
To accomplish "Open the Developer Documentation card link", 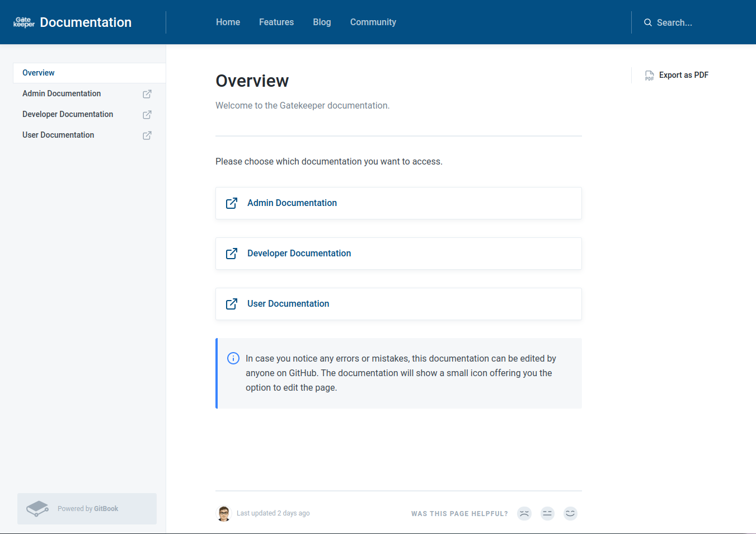I will (x=299, y=253).
